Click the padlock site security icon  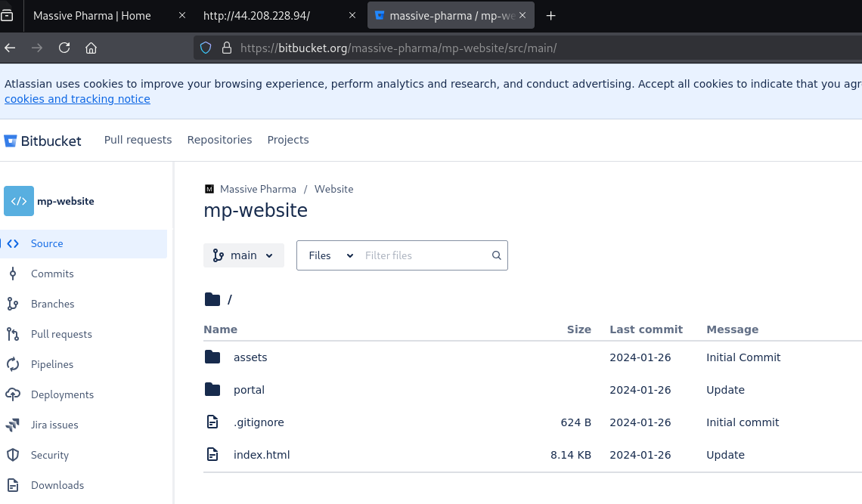point(227,48)
